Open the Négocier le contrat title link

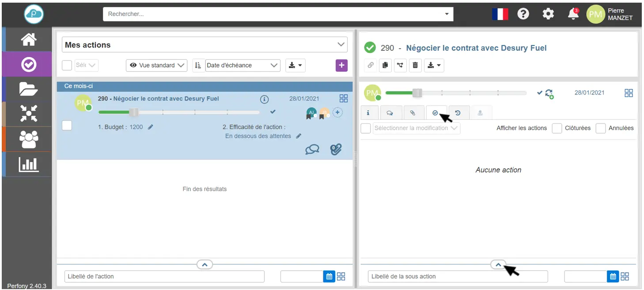pyautogui.click(x=476, y=48)
